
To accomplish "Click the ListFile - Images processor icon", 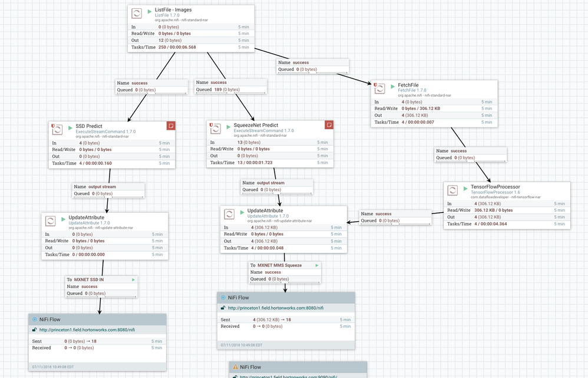I will (x=137, y=14).
